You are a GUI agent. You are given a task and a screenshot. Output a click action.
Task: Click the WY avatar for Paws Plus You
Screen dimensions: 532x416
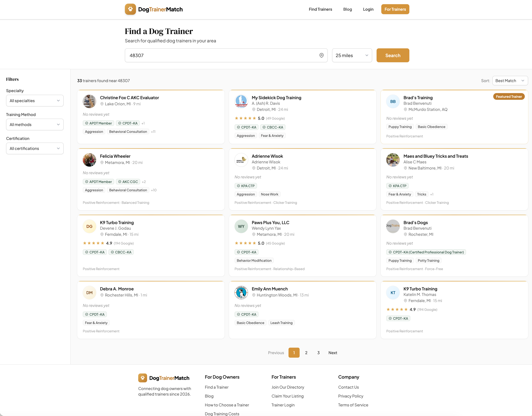(241, 226)
